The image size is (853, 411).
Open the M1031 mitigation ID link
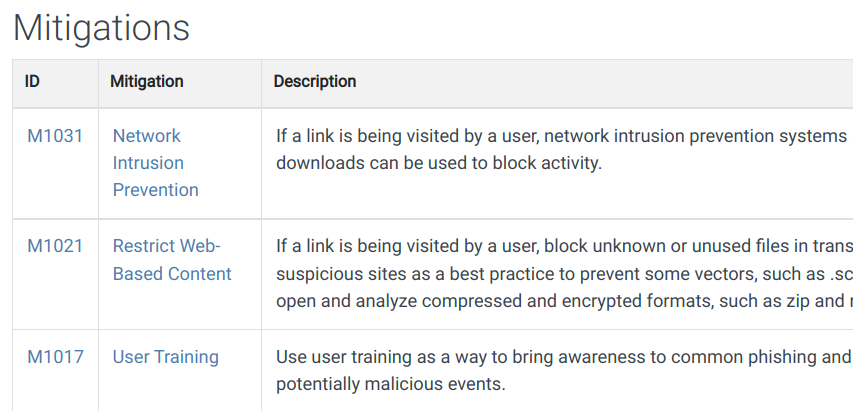55,136
